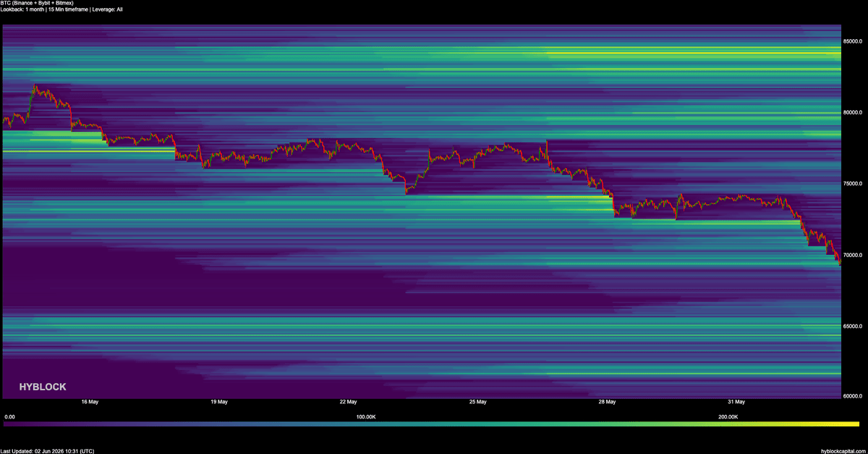Screen dimensions: 868x454
Task: Click the 100.00K color scale label
Action: [x=366, y=417]
